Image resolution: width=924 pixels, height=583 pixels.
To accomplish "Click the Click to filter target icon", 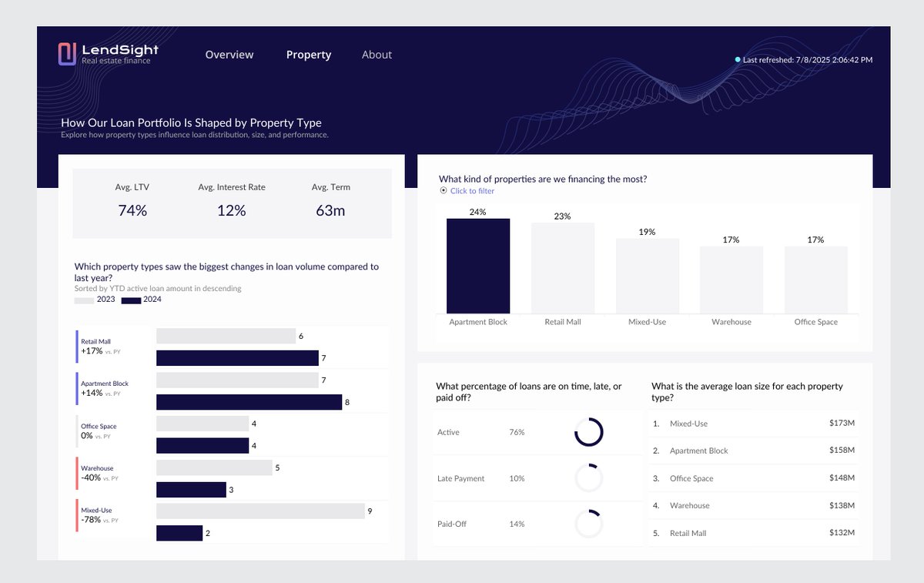I will 443,190.
